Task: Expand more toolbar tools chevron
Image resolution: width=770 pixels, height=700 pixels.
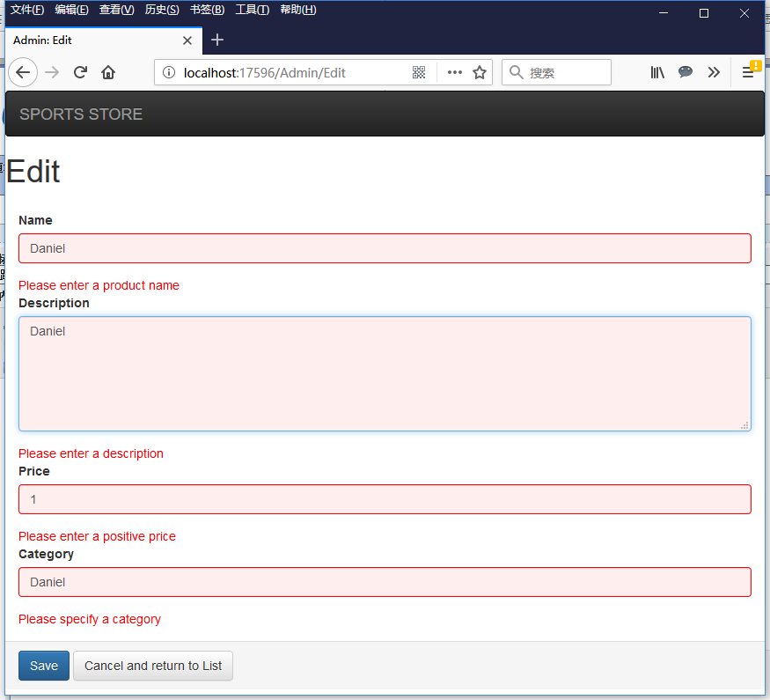Action: [x=714, y=73]
